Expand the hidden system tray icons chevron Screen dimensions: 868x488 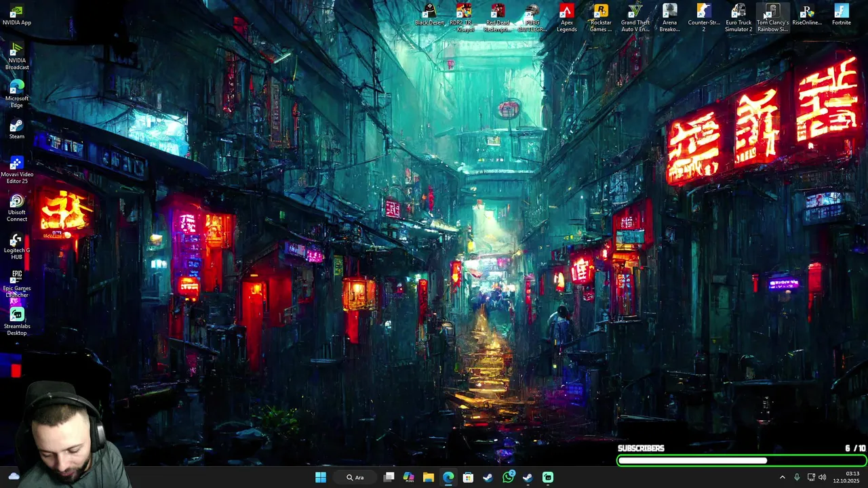(x=782, y=477)
